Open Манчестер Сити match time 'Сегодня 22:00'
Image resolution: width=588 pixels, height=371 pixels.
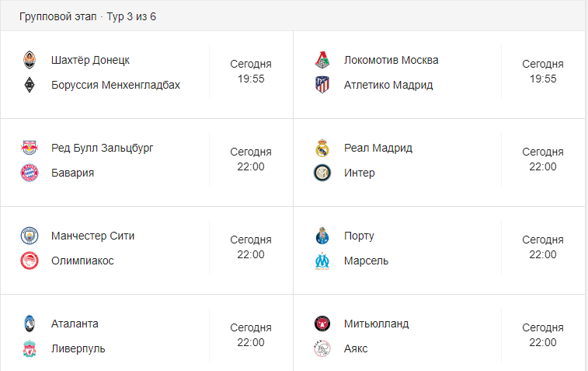coord(251,247)
